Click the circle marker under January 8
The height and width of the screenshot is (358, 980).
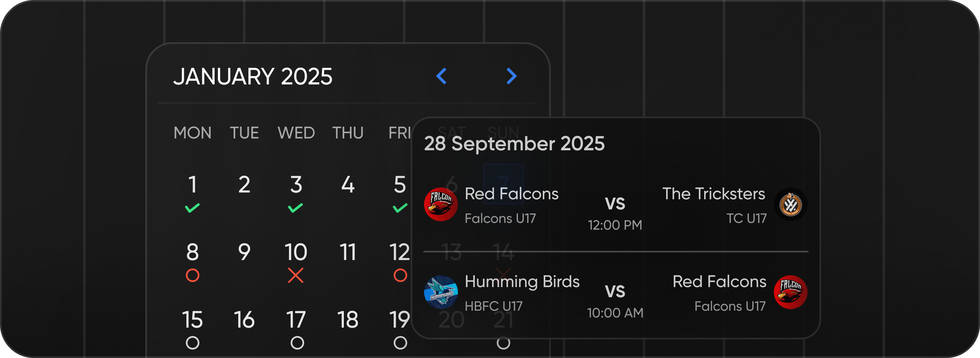coord(192,275)
